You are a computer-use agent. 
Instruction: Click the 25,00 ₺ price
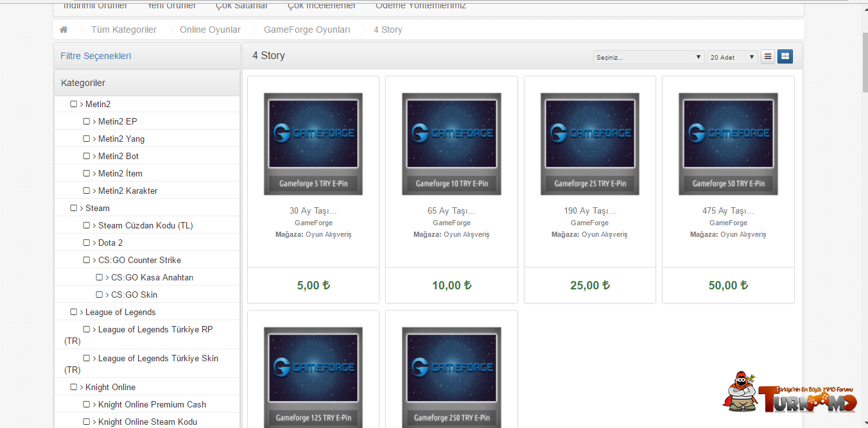pos(590,286)
